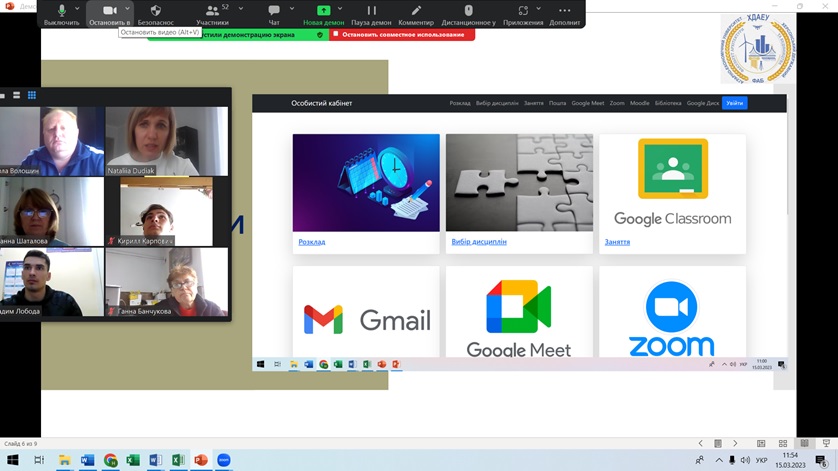This screenshot has height=471, width=838.
Task: Click Пошта in site navigation bar
Action: [x=557, y=103]
